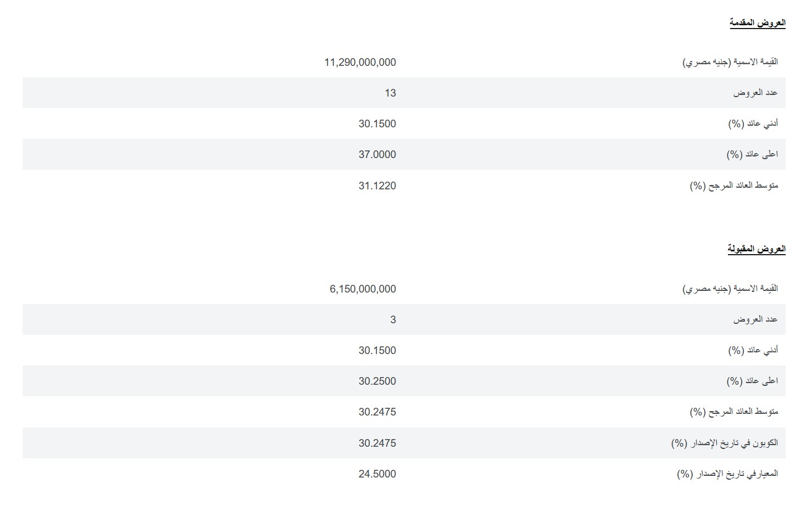The height and width of the screenshot is (511, 812).
Task: Click the العروض المقدمة section heading
Action: click(757, 23)
